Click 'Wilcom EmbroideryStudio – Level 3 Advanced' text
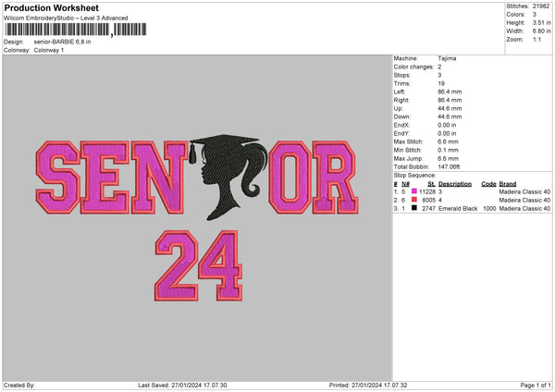 click(66, 18)
